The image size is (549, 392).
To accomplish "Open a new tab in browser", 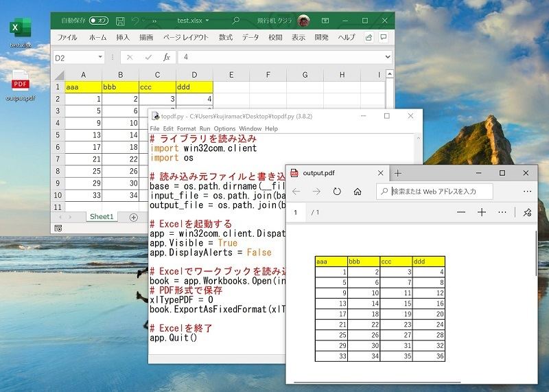I will (398, 173).
